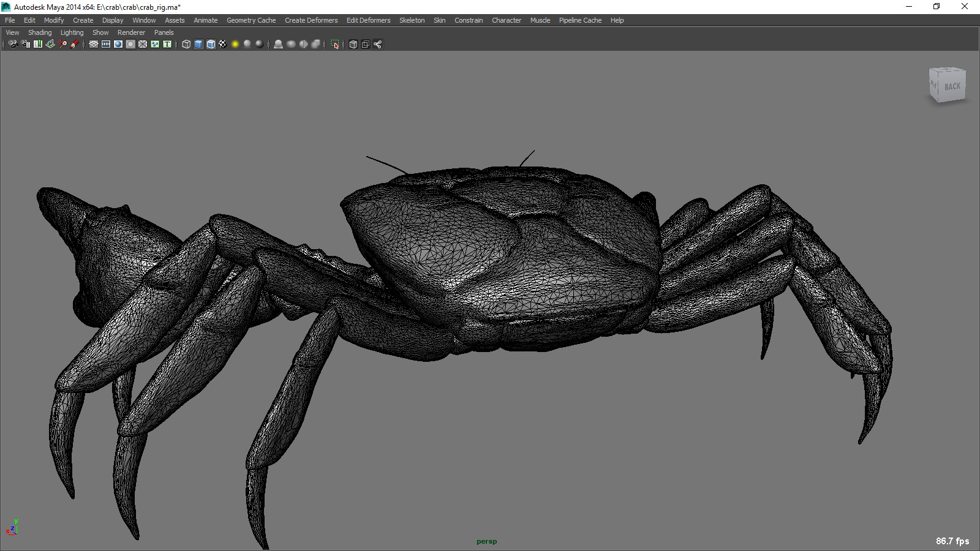Open the Constrain menu

[x=469, y=20]
